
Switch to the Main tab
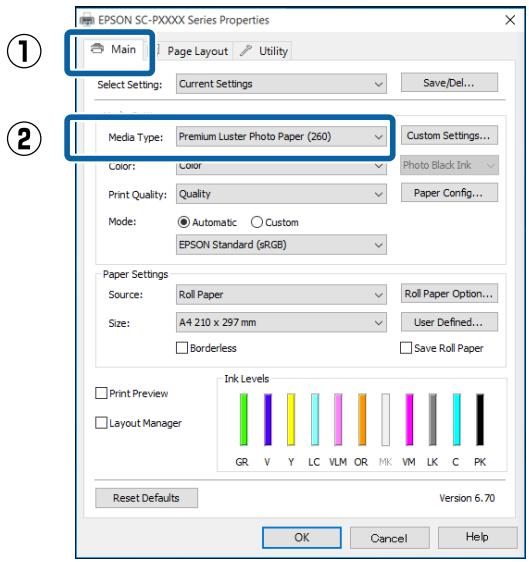point(113,49)
